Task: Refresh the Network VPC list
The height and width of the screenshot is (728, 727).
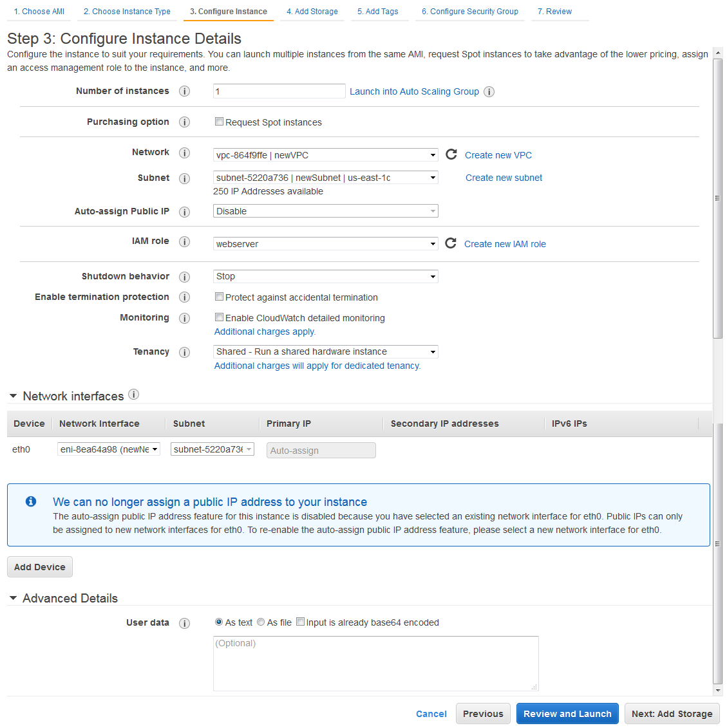Action: tap(451, 154)
